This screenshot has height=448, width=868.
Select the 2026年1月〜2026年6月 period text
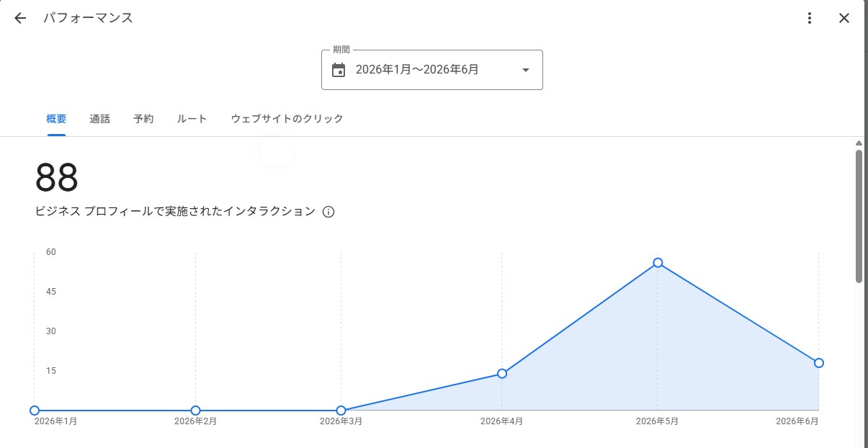coord(417,70)
